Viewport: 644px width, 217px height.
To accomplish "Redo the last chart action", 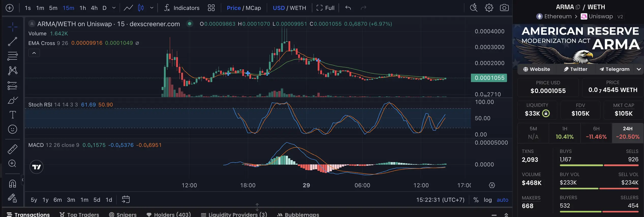I will tap(363, 8).
